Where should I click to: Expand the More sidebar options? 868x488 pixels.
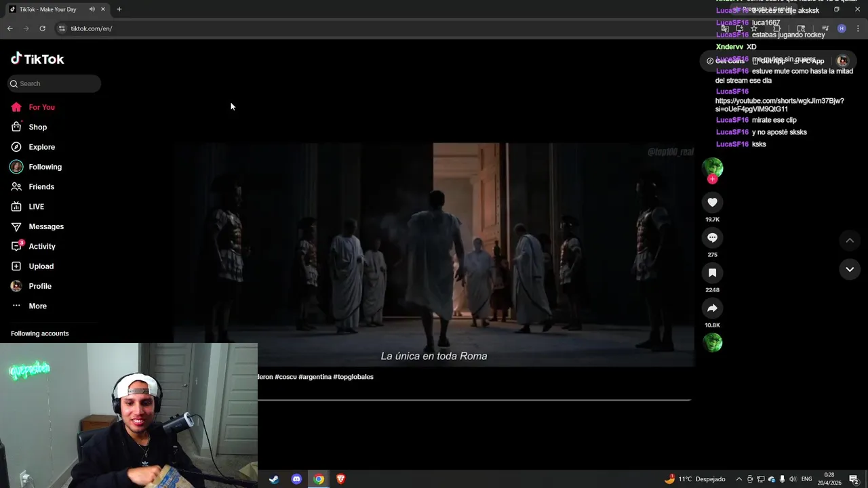point(28,306)
